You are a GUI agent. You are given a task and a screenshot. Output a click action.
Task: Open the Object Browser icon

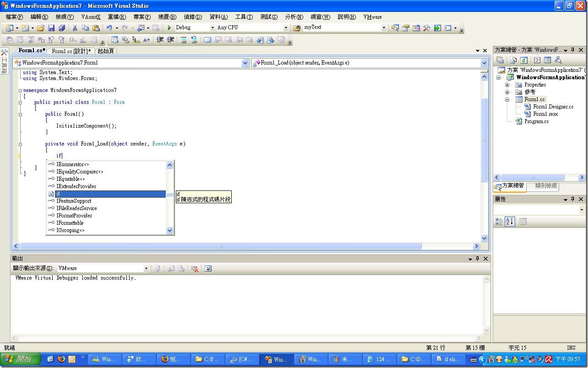pyautogui.click(x=416, y=27)
